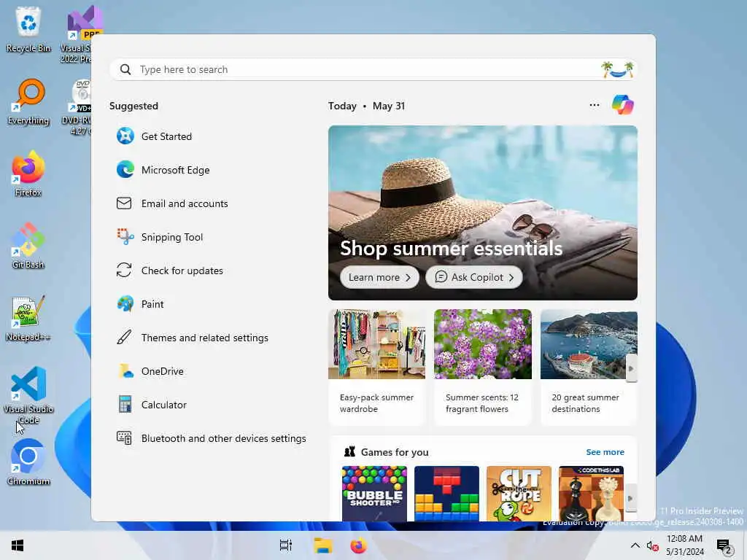Open the Shop summer essentials image
The height and width of the screenshot is (560, 747).
pos(483,212)
